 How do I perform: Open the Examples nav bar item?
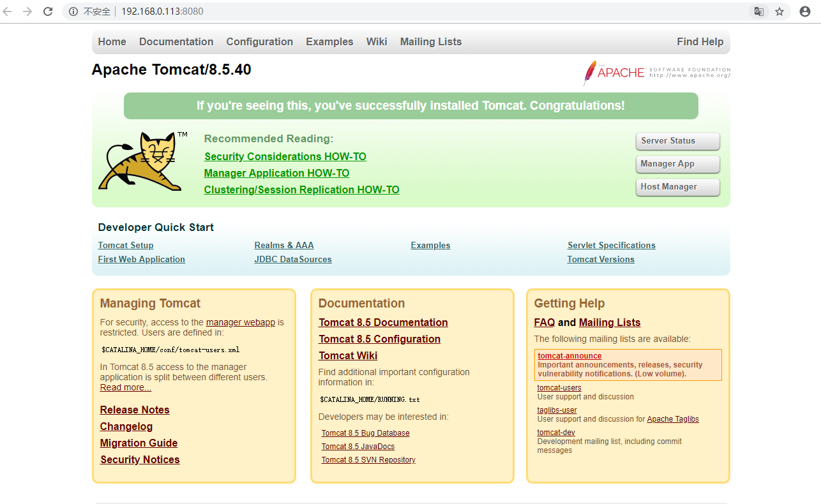(329, 42)
